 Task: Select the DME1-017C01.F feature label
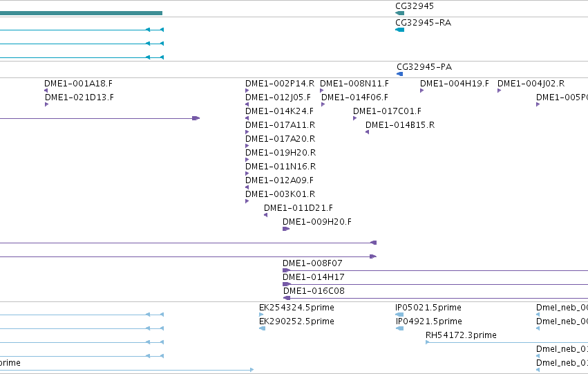point(387,111)
